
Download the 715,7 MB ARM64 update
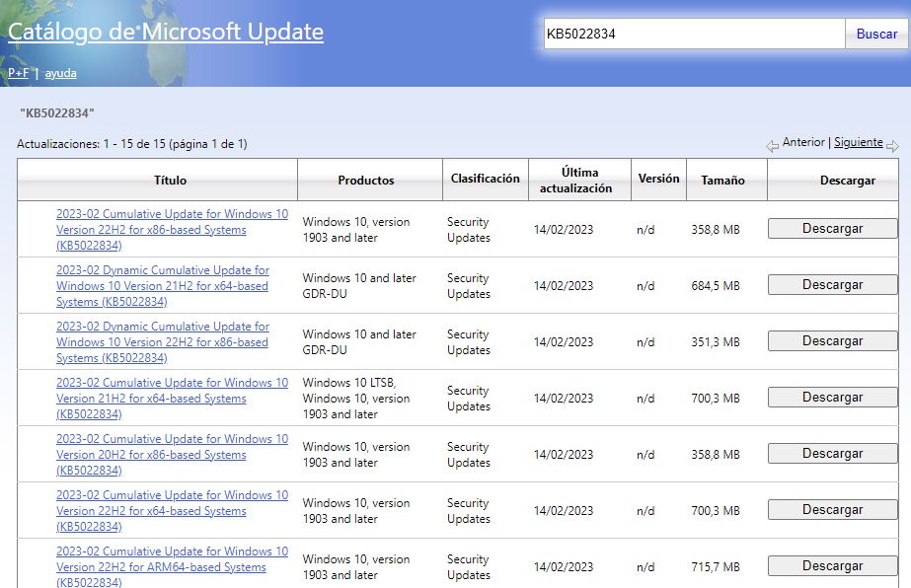point(833,566)
